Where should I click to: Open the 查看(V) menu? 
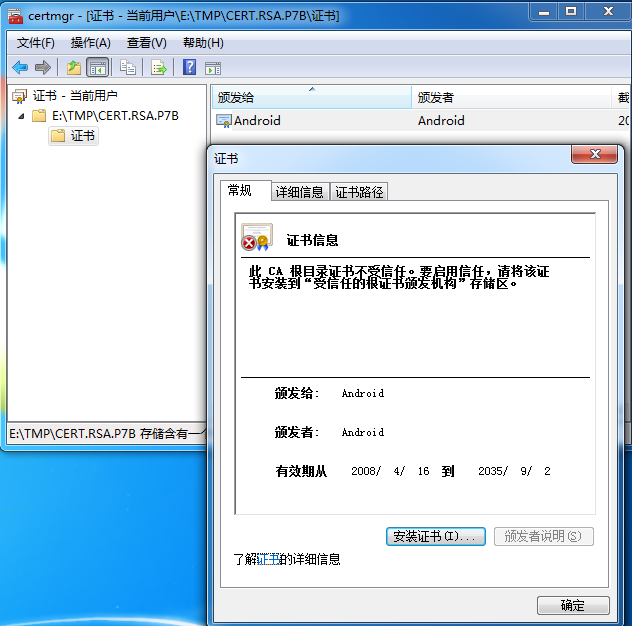tap(146, 43)
